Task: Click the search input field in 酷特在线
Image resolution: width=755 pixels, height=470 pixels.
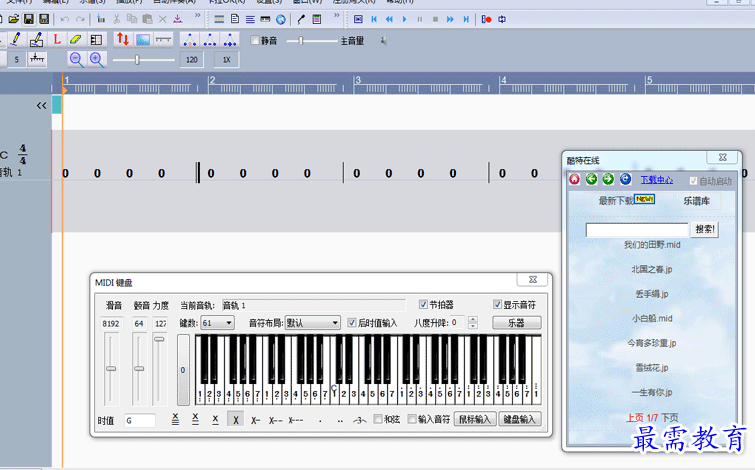Action: pyautogui.click(x=637, y=230)
